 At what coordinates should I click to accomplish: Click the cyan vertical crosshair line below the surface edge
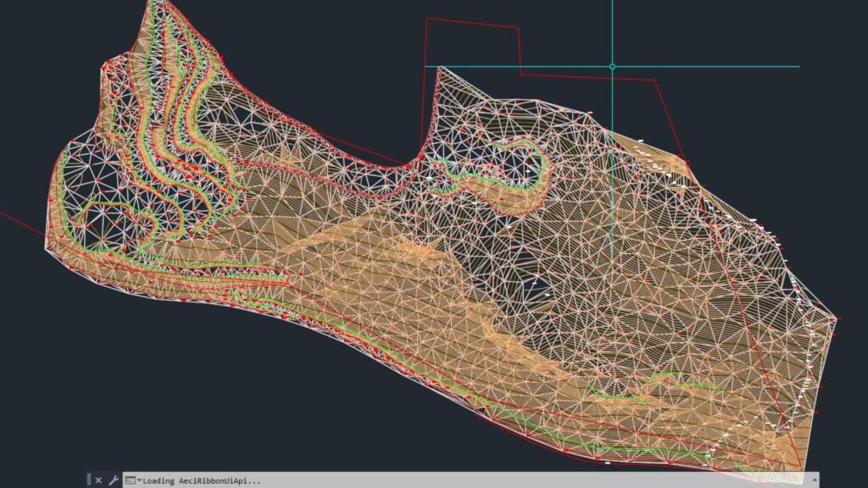[612, 212]
